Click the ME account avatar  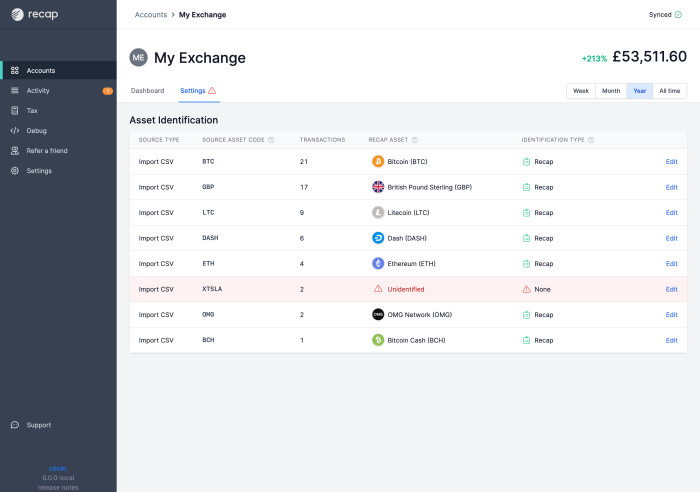(x=138, y=58)
